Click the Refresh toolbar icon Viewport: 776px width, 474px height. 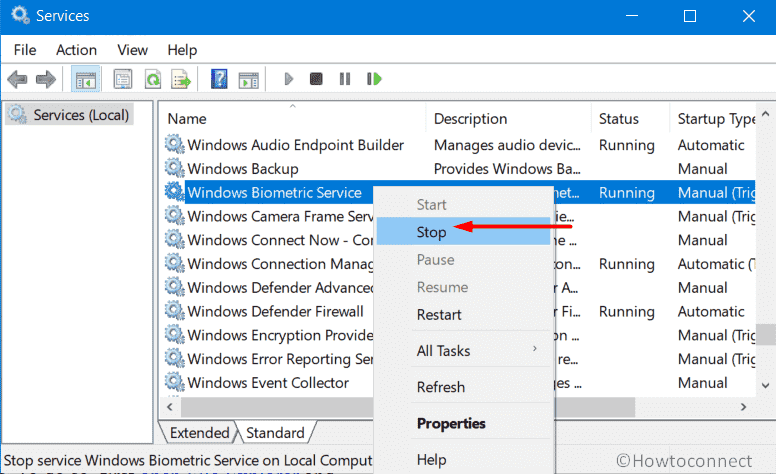(x=153, y=79)
